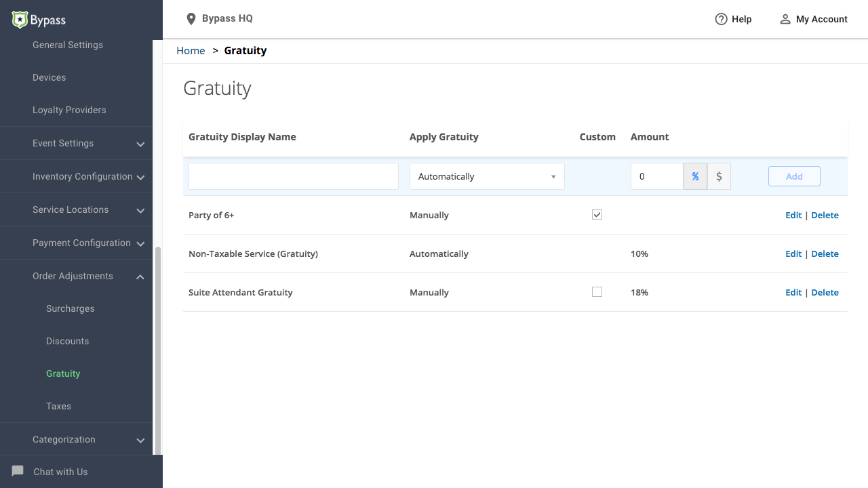Image resolution: width=868 pixels, height=488 pixels.
Task: Open Loyalty Providers page
Action: coord(69,110)
